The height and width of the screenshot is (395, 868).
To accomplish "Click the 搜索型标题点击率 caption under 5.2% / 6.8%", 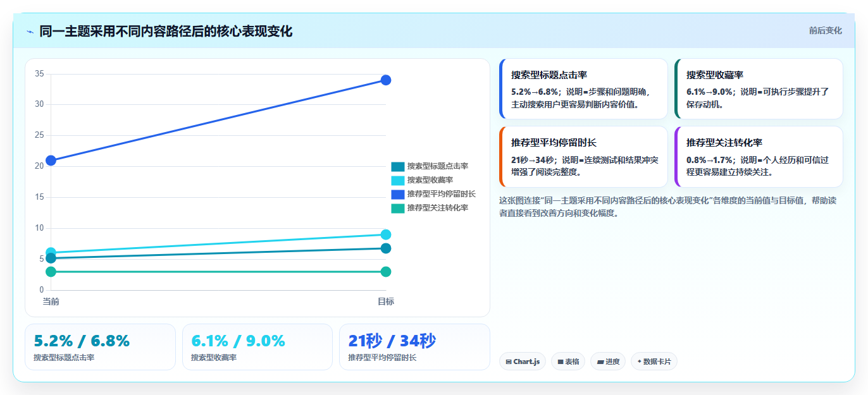I will [x=64, y=358].
